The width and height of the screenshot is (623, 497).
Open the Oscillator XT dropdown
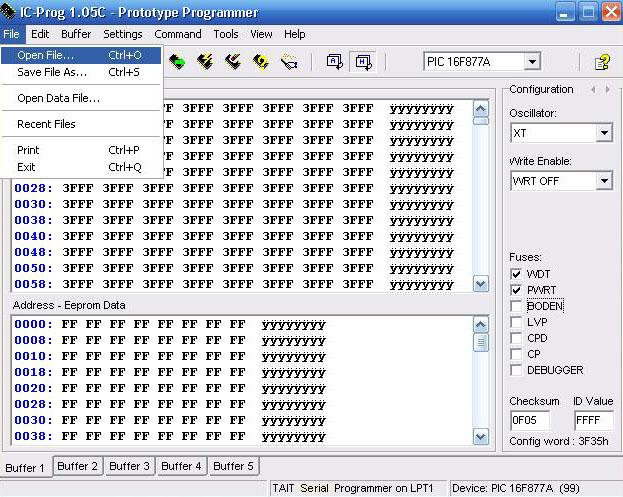point(604,133)
